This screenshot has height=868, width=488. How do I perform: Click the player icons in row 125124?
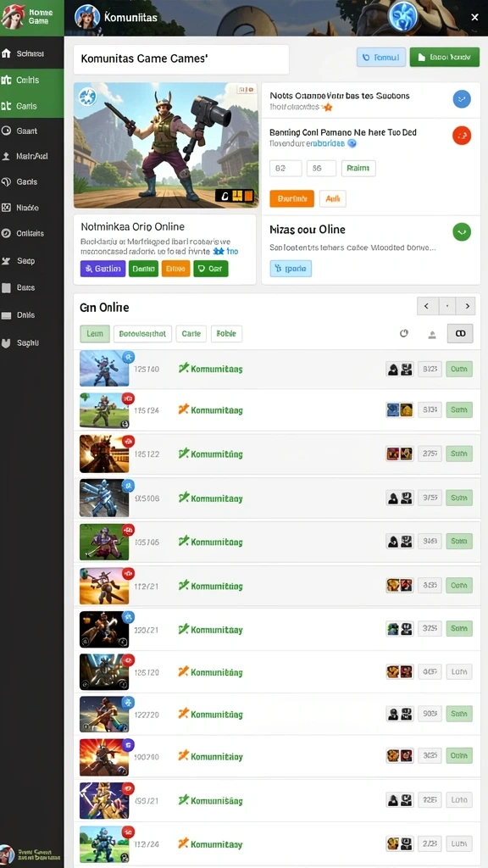pyautogui.click(x=400, y=409)
